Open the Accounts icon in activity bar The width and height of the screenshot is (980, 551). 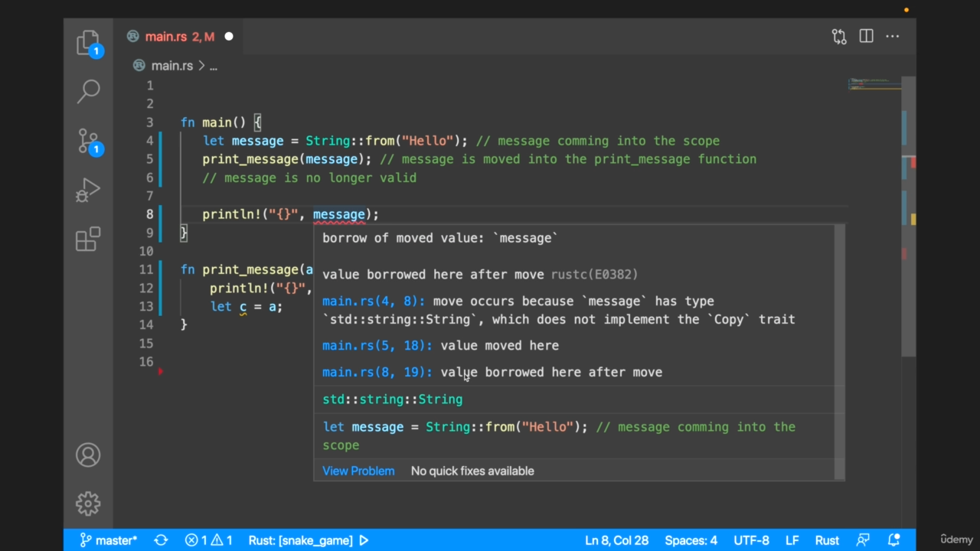tap(88, 455)
